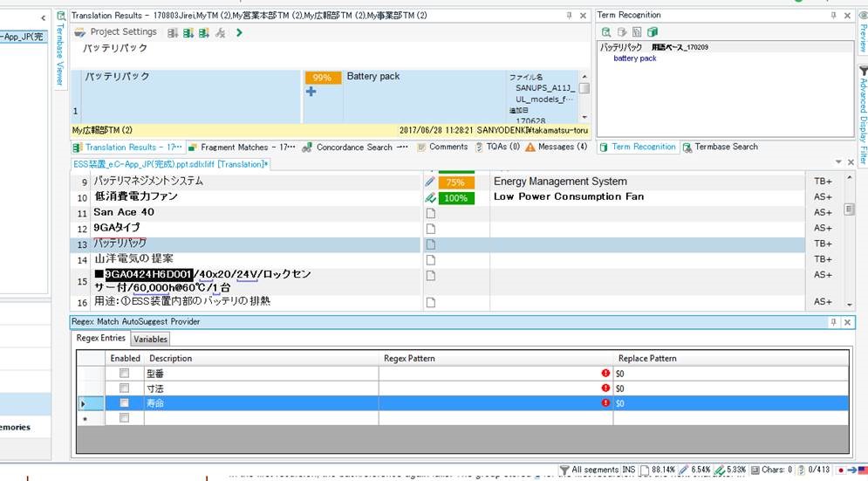Viewport: 868px width, 481px height.
Task: Open the Advanced Display Filter side tab
Action: click(x=863, y=115)
